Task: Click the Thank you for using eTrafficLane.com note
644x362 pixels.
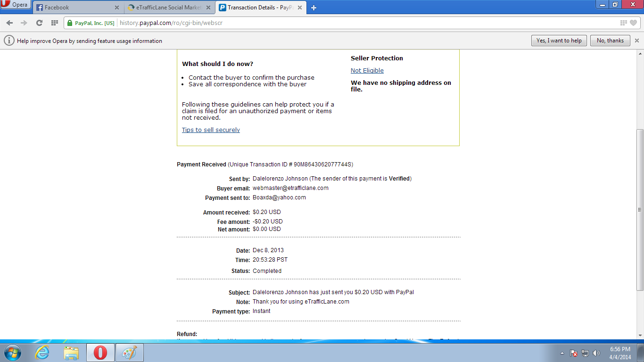Action: pos(301,302)
